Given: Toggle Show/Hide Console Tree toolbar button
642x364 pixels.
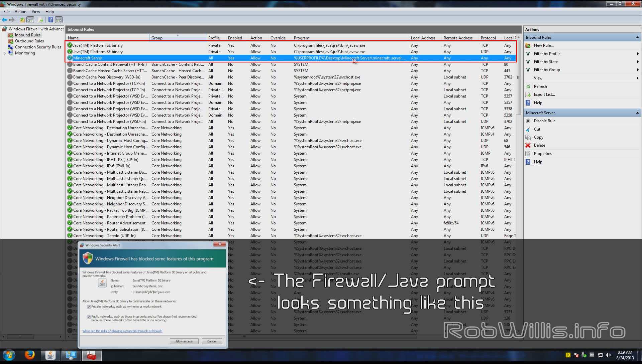Looking at the screenshot, I should [30, 20].
